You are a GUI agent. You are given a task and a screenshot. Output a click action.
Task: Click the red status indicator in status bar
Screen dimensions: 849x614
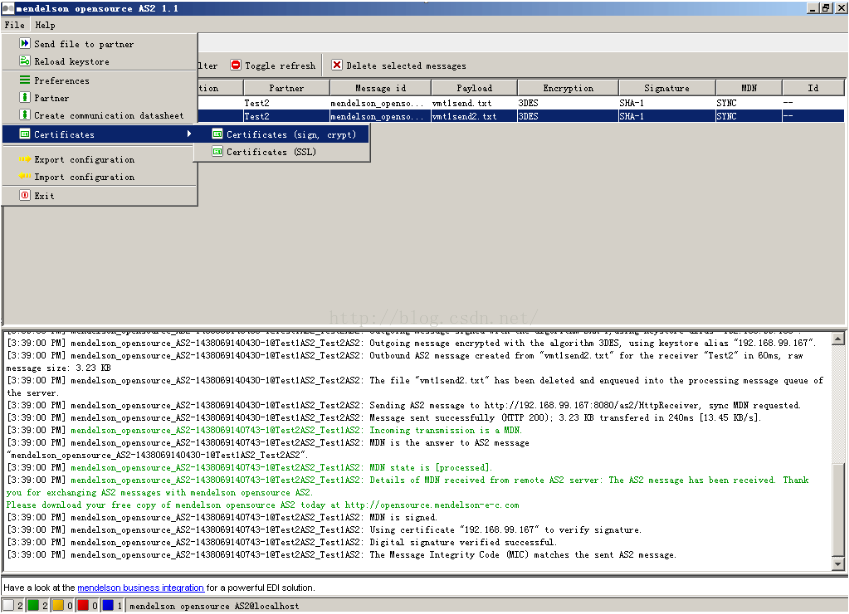pyautogui.click(x=83, y=605)
